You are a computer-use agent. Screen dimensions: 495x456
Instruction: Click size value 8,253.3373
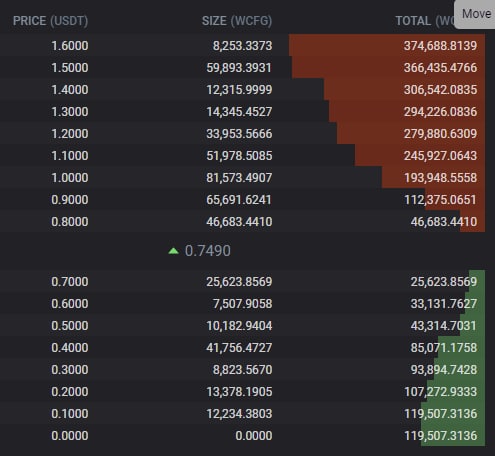coord(242,46)
